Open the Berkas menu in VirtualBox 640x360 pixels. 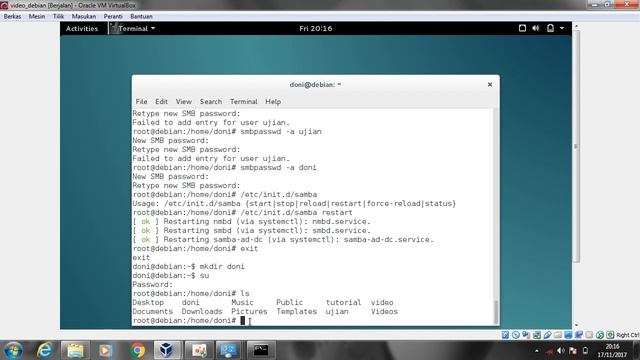pos(12,16)
